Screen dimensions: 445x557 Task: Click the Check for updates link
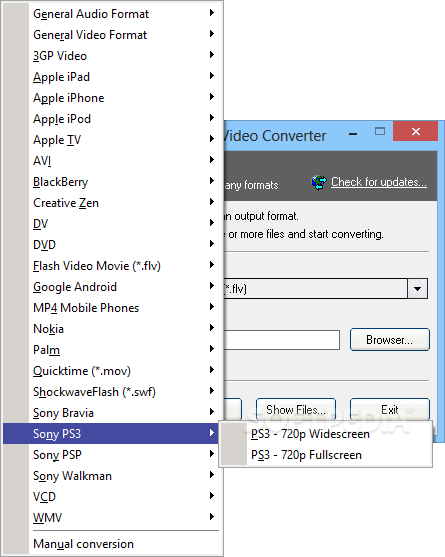coord(379,182)
